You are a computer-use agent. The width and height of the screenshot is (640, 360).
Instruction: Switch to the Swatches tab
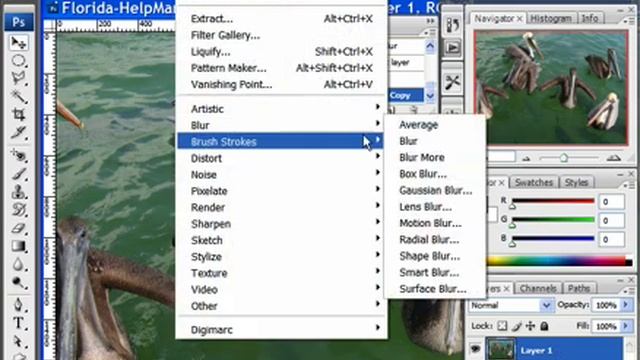[x=534, y=182]
